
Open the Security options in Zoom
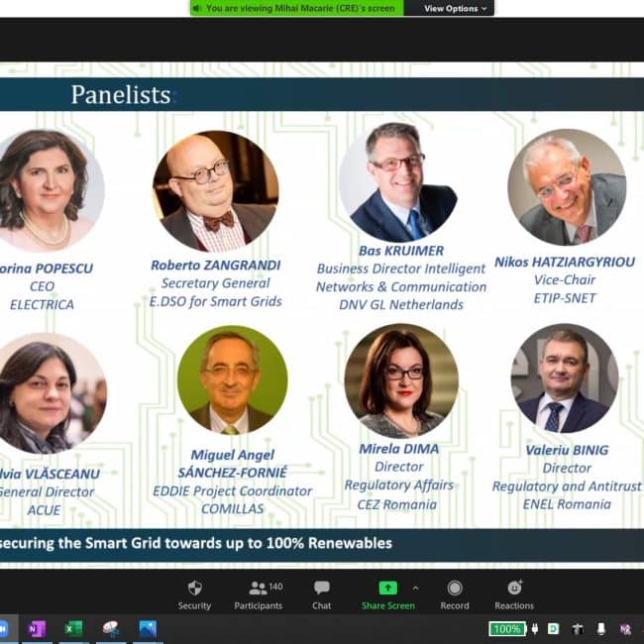click(x=194, y=594)
